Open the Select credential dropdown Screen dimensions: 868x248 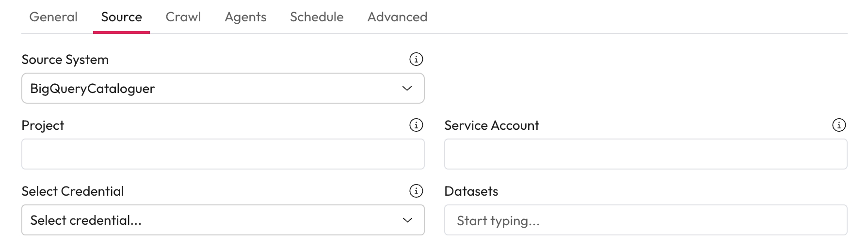pos(223,220)
